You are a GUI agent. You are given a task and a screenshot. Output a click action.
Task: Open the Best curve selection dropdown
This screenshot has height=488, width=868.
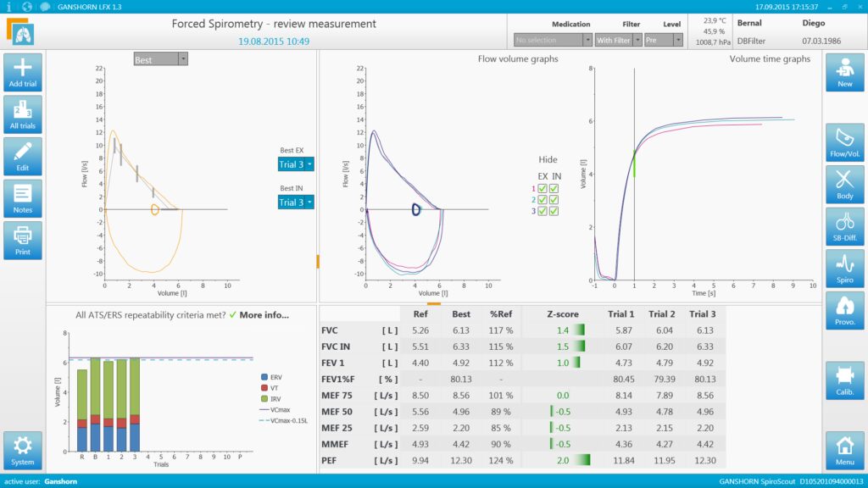coord(160,59)
